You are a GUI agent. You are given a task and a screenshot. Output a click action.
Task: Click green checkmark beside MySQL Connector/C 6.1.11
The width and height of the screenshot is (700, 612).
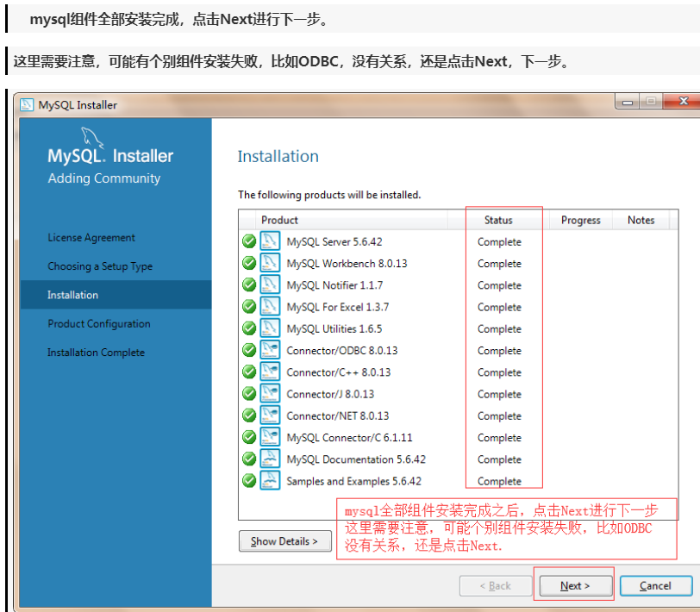(248, 438)
